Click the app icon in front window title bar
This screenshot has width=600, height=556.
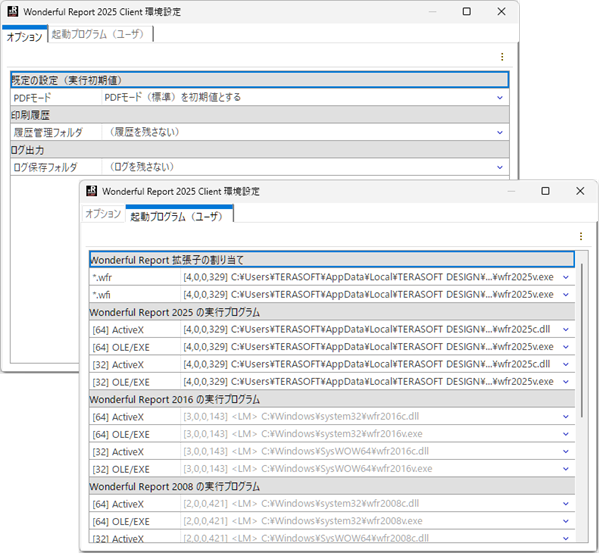pyautogui.click(x=91, y=191)
